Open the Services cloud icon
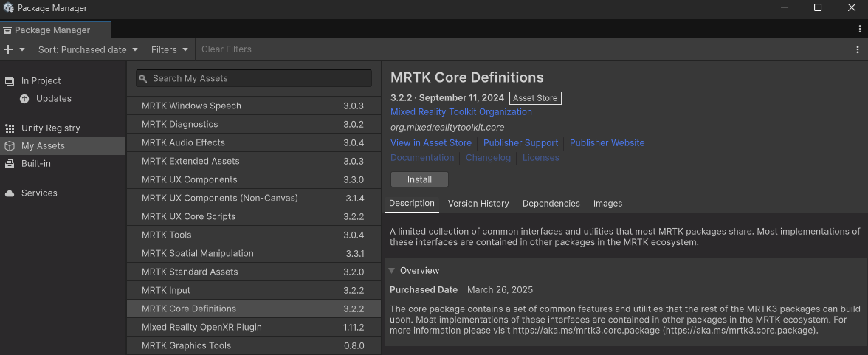 pyautogui.click(x=10, y=193)
